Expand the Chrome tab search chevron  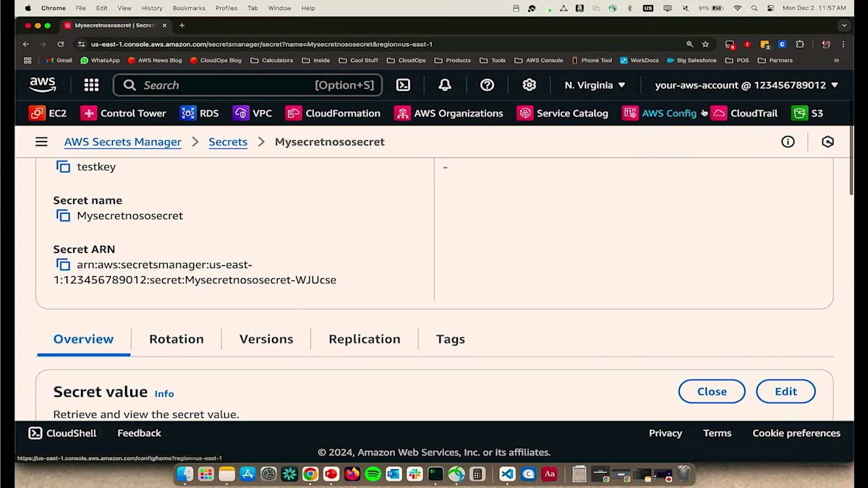[x=844, y=25]
